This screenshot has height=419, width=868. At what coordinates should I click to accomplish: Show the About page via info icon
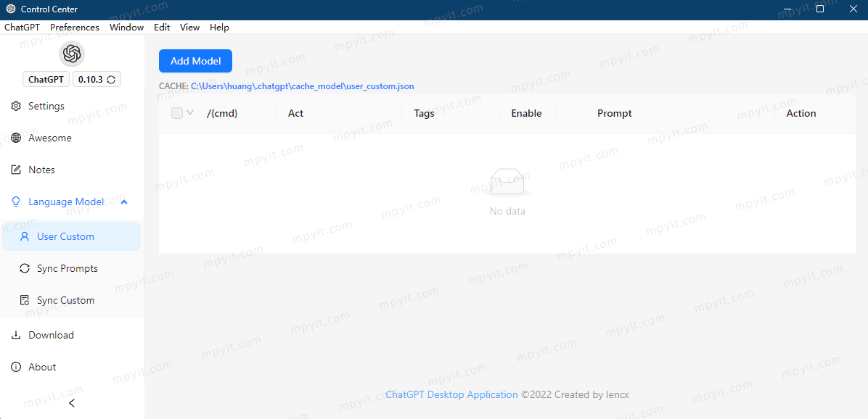tap(17, 367)
